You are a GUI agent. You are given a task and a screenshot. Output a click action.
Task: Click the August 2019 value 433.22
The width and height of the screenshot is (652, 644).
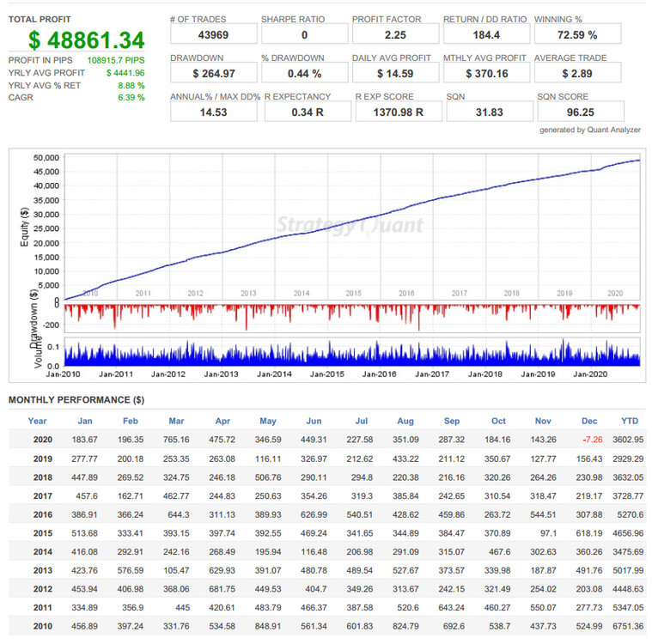pyautogui.click(x=405, y=459)
